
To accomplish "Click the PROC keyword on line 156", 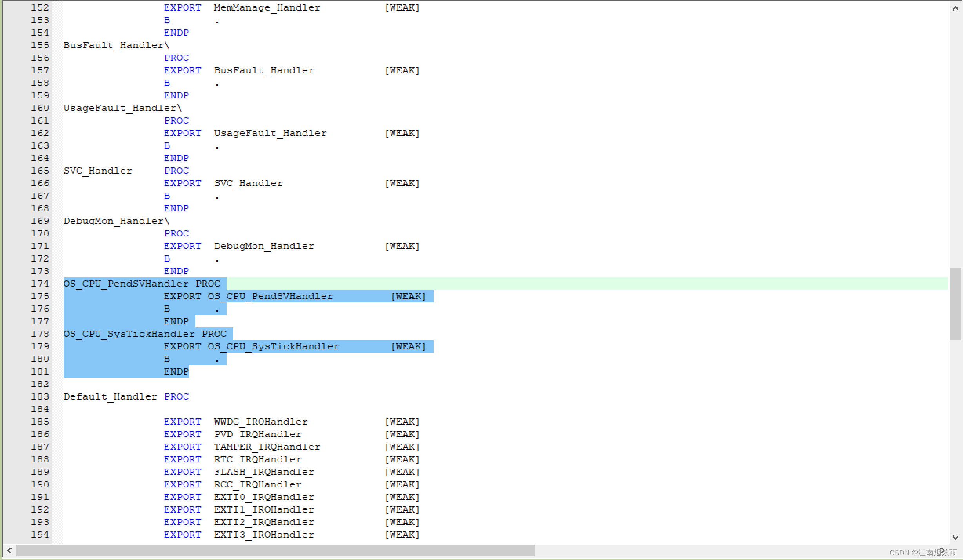I will pyautogui.click(x=176, y=58).
